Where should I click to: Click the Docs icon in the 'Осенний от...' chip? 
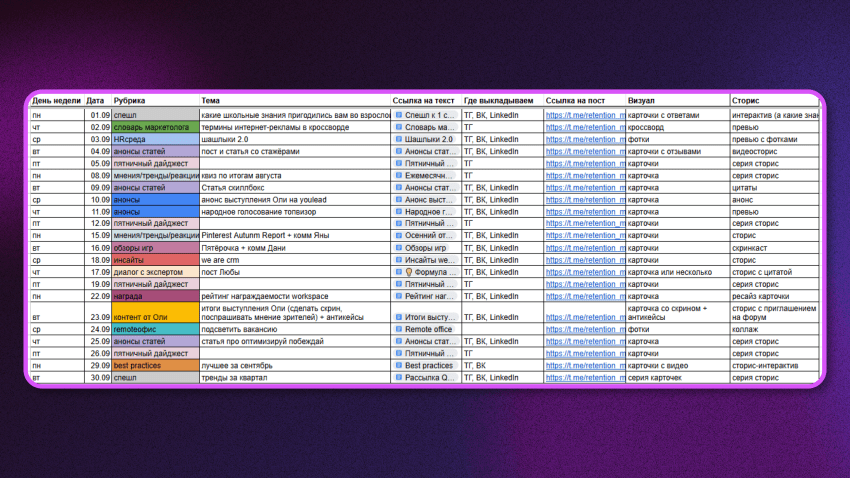click(x=399, y=235)
